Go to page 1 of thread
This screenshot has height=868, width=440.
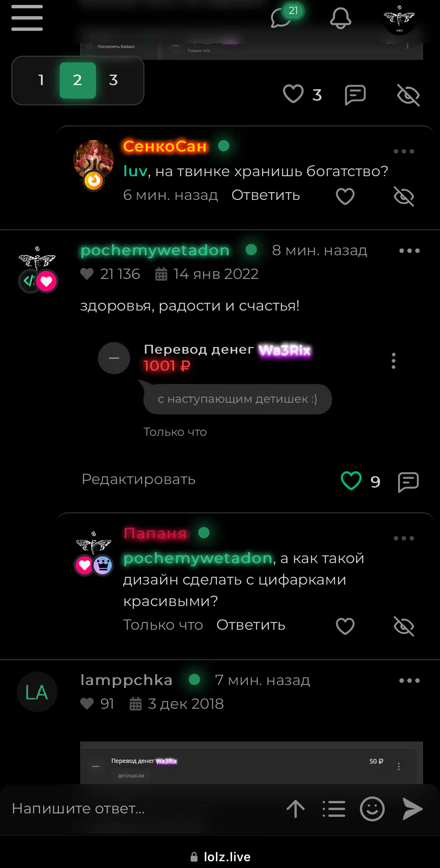point(41,80)
